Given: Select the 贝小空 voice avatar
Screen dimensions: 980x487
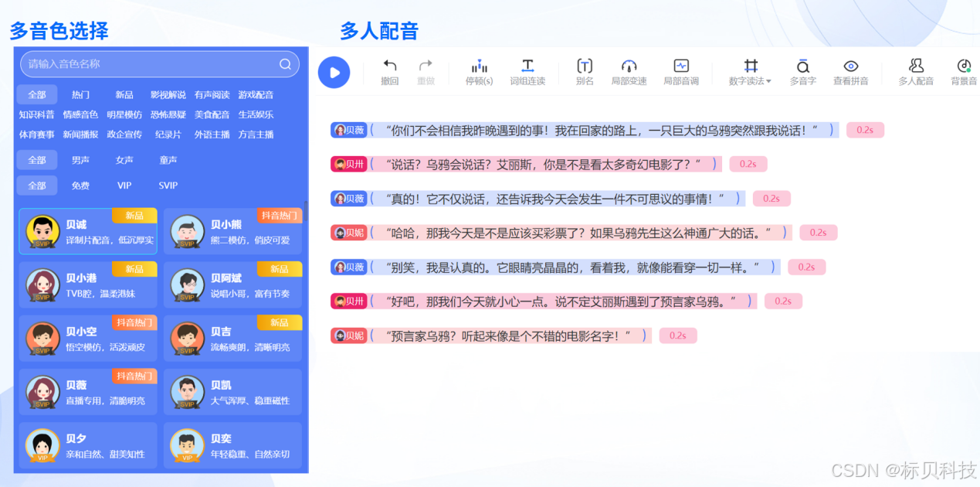Looking at the screenshot, I should 42,339.
